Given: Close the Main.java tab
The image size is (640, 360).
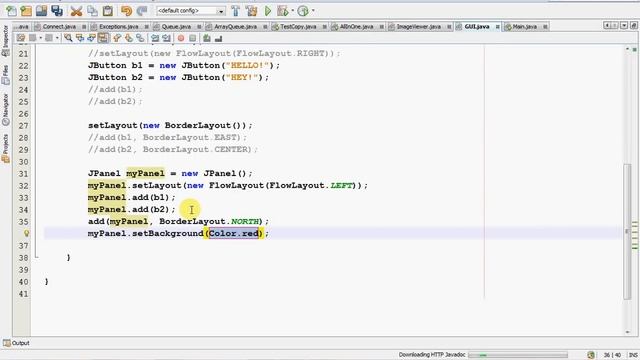Looking at the screenshot, I should [x=545, y=27].
